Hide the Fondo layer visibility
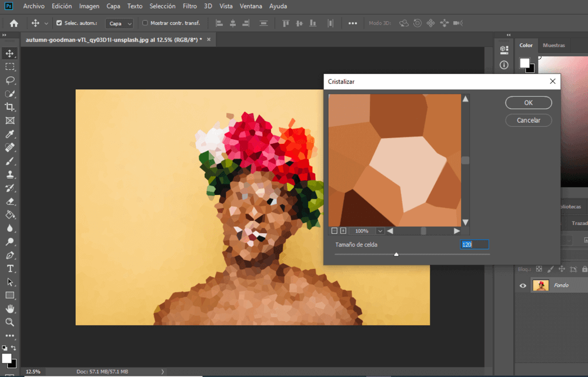This screenshot has height=377, width=588. click(x=522, y=285)
